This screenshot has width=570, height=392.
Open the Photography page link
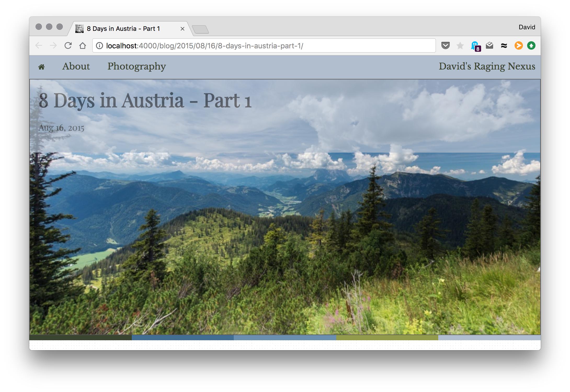(137, 66)
